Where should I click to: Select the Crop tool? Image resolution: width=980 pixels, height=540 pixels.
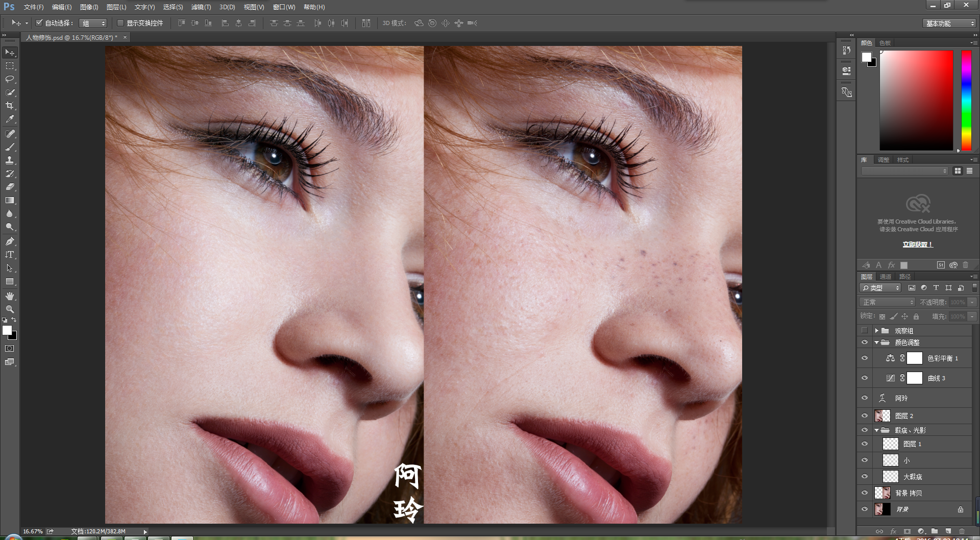click(x=10, y=106)
